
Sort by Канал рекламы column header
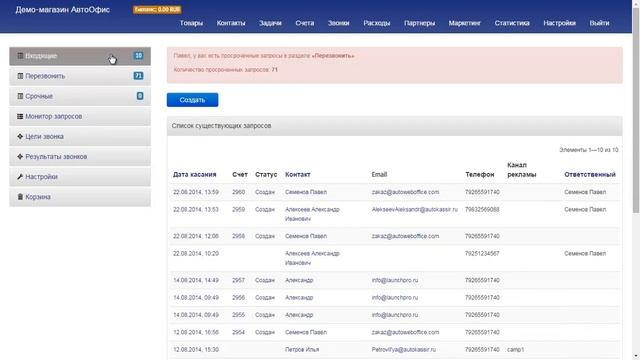(x=522, y=170)
